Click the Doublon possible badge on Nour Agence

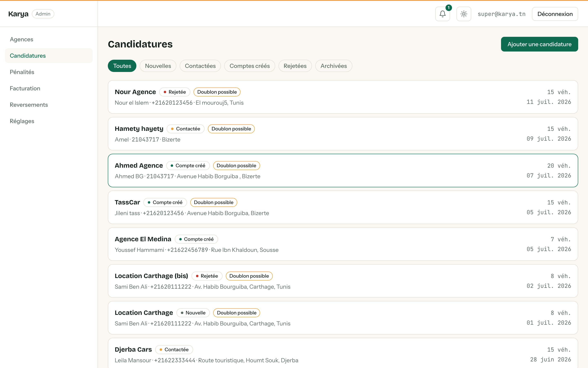217,92
